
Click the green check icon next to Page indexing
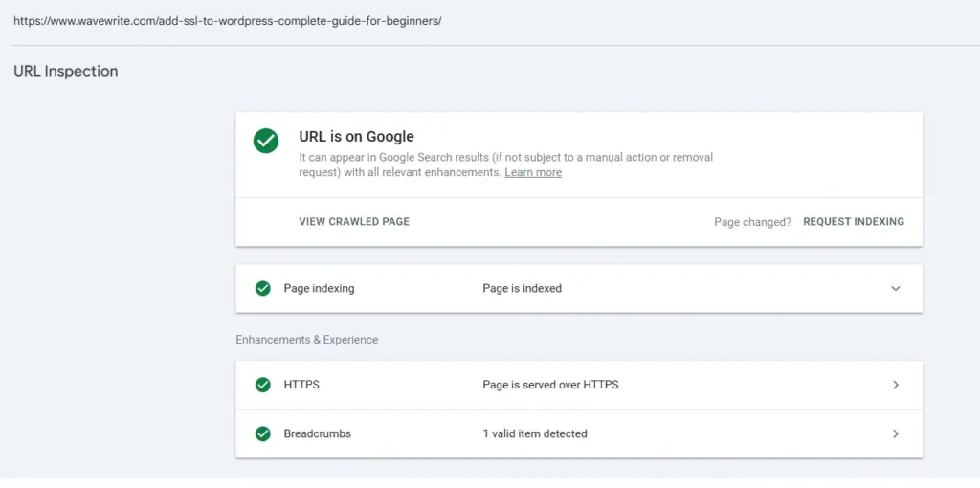pos(263,288)
